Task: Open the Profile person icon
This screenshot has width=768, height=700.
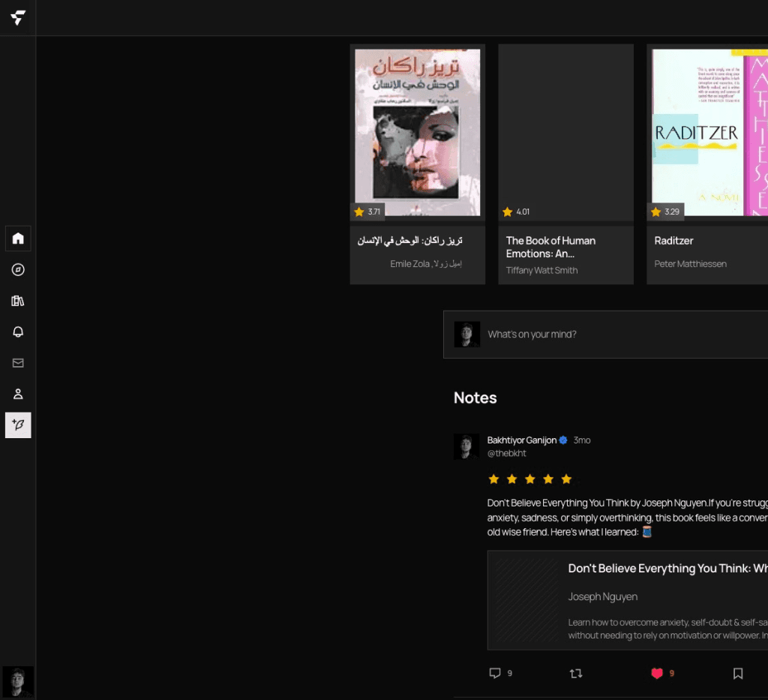Action: point(18,394)
